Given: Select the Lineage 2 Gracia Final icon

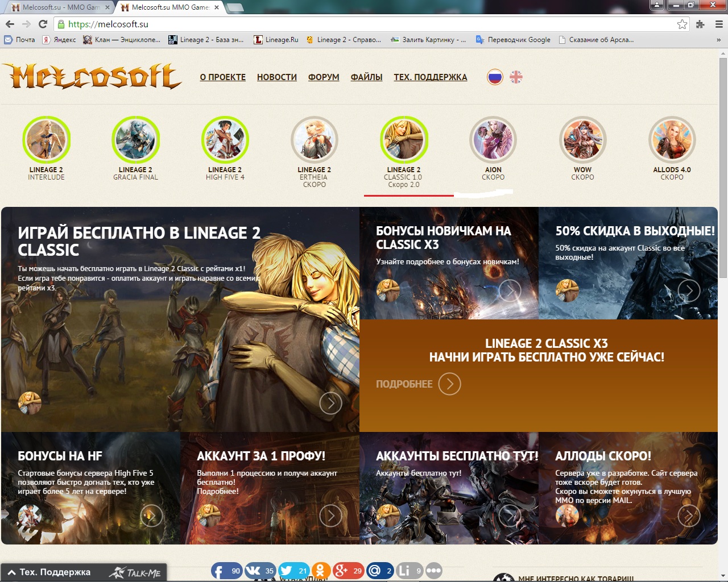Looking at the screenshot, I should (136, 140).
